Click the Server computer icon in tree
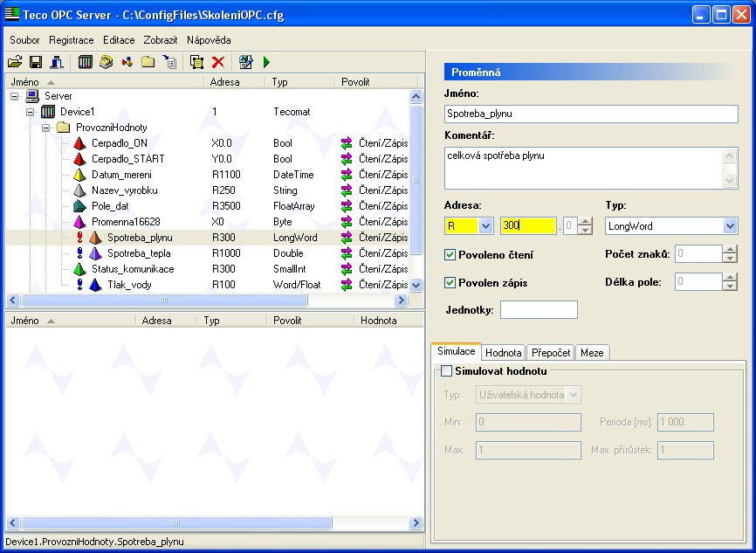The height and width of the screenshot is (553, 756). click(x=32, y=96)
